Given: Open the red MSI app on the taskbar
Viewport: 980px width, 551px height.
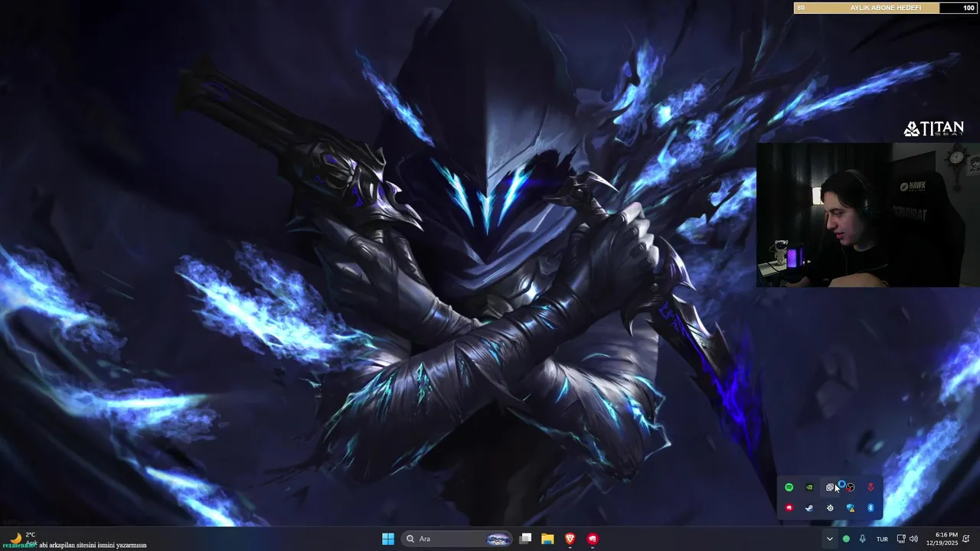Looking at the screenshot, I should click(593, 539).
